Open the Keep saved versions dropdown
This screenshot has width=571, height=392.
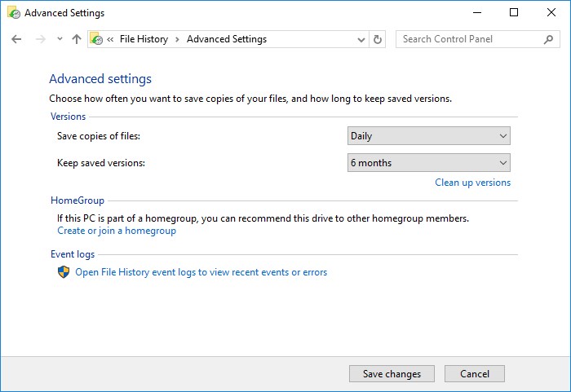(429, 163)
